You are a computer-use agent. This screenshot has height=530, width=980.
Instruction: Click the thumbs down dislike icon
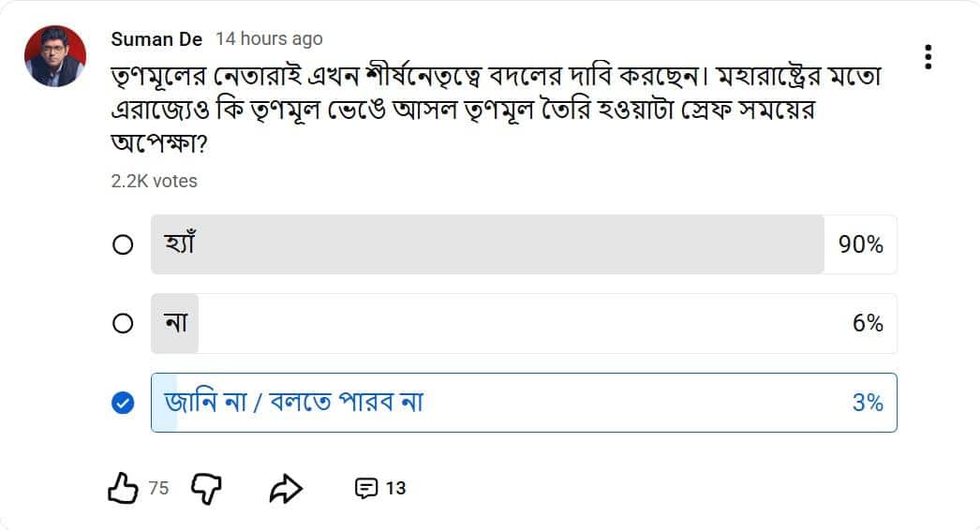click(x=206, y=488)
